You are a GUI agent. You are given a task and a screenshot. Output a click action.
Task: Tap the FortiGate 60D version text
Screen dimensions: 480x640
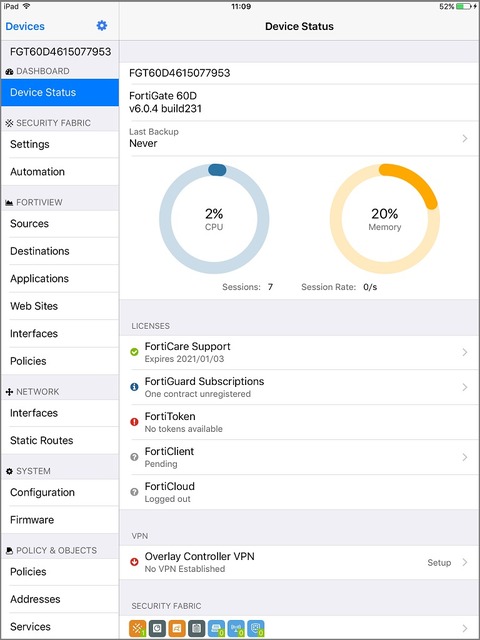point(165,102)
